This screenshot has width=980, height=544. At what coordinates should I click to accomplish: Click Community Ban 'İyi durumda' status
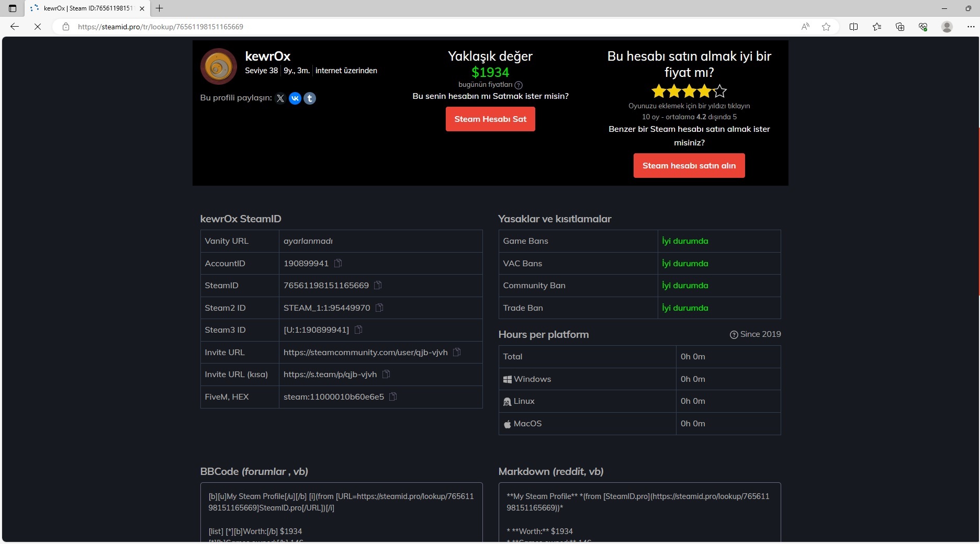pyautogui.click(x=685, y=285)
